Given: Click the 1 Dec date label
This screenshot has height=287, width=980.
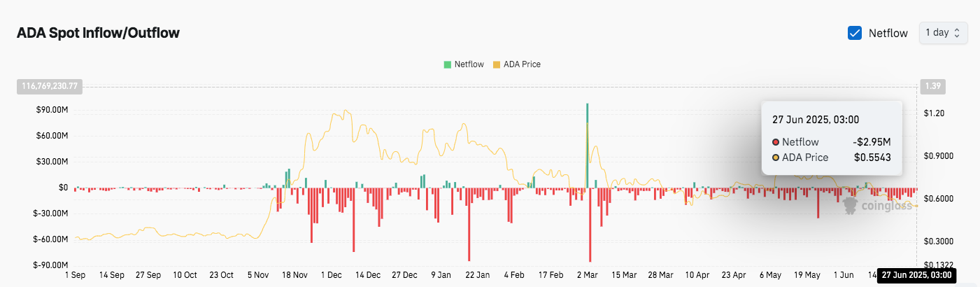Looking at the screenshot, I should point(332,275).
